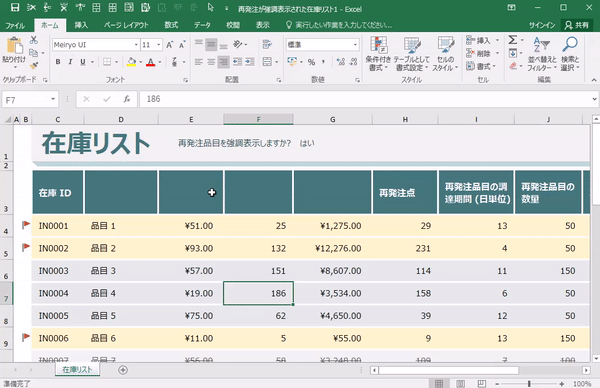Open the Meiryo UI font name dropdown
Screen dimensions: 600x388
136,45
